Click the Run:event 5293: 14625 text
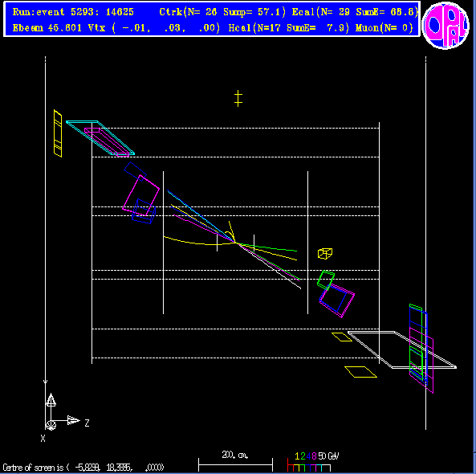This screenshot has height=474, width=476. [73, 12]
